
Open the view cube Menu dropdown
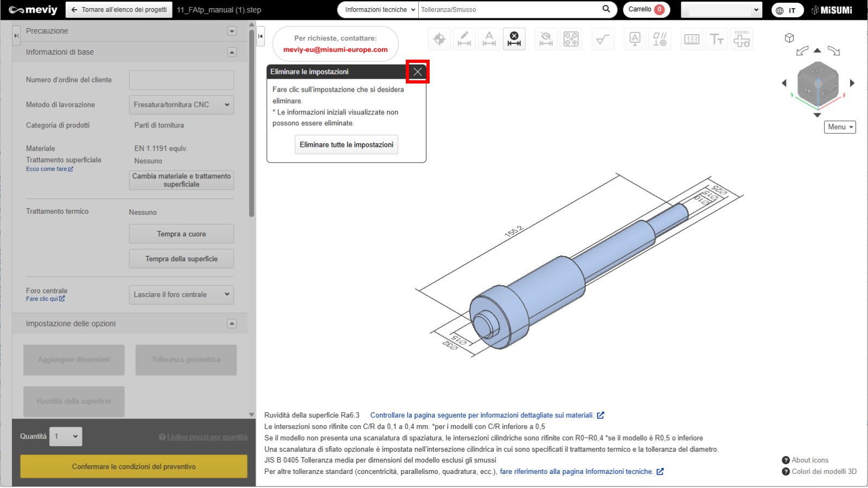click(840, 127)
